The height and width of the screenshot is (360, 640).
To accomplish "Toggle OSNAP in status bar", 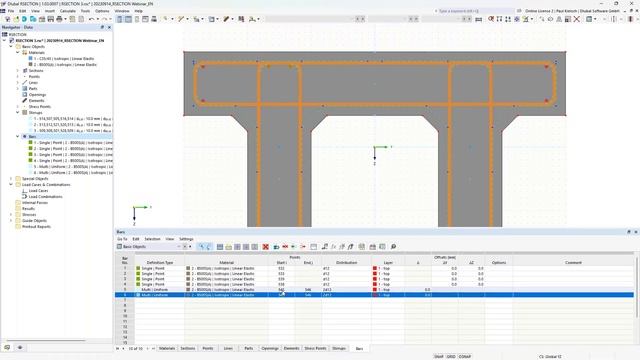I will pos(464,356).
